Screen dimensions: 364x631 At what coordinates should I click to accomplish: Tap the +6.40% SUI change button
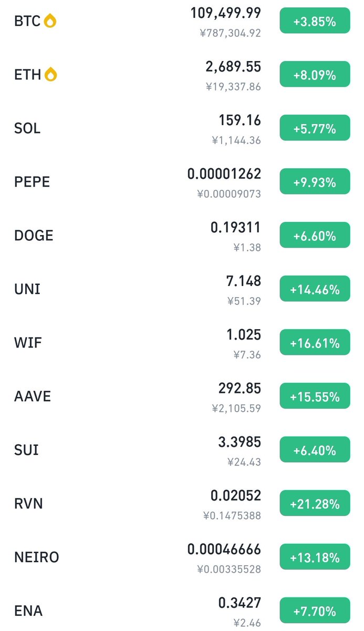(x=315, y=451)
